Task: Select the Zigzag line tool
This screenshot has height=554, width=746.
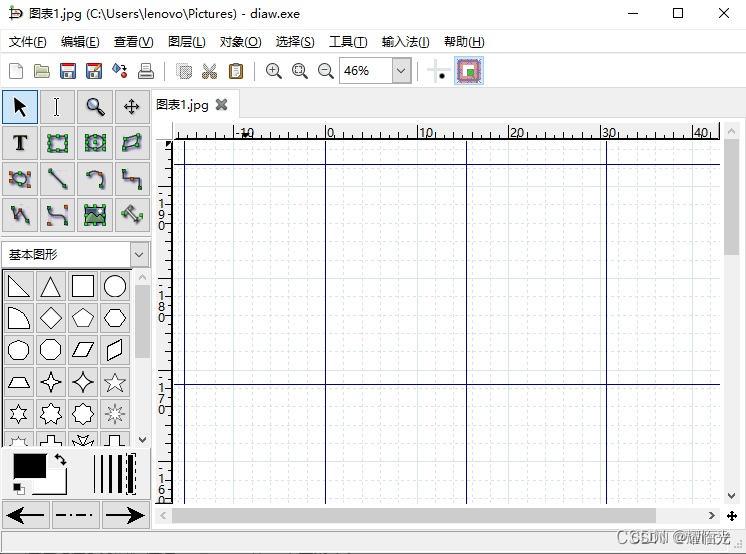Action: 132,179
